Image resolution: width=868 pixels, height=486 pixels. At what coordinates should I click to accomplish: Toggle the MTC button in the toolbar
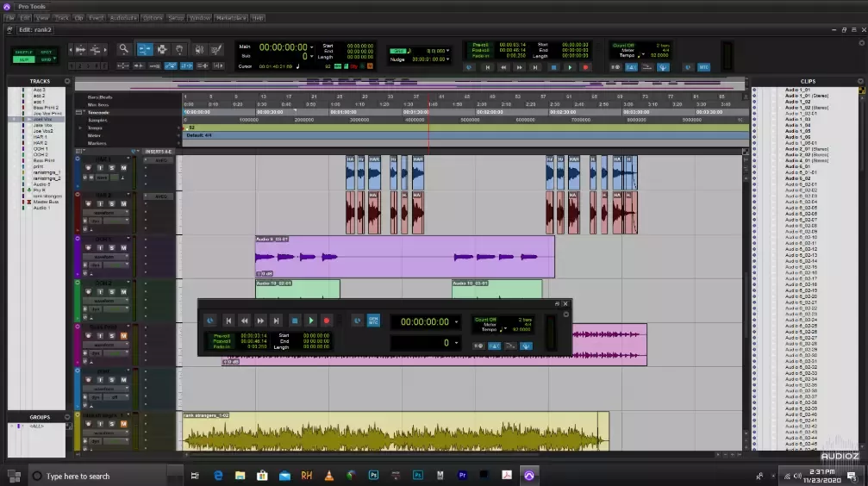tap(703, 67)
